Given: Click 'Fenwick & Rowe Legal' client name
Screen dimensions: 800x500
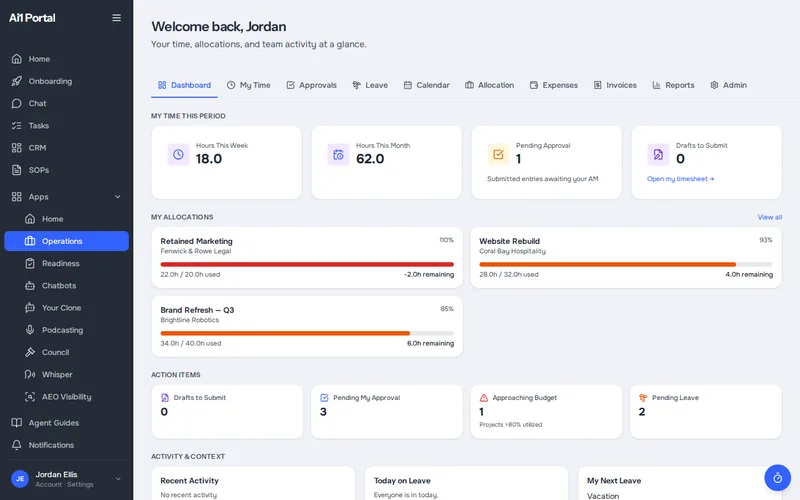Looking at the screenshot, I should pos(196,252).
